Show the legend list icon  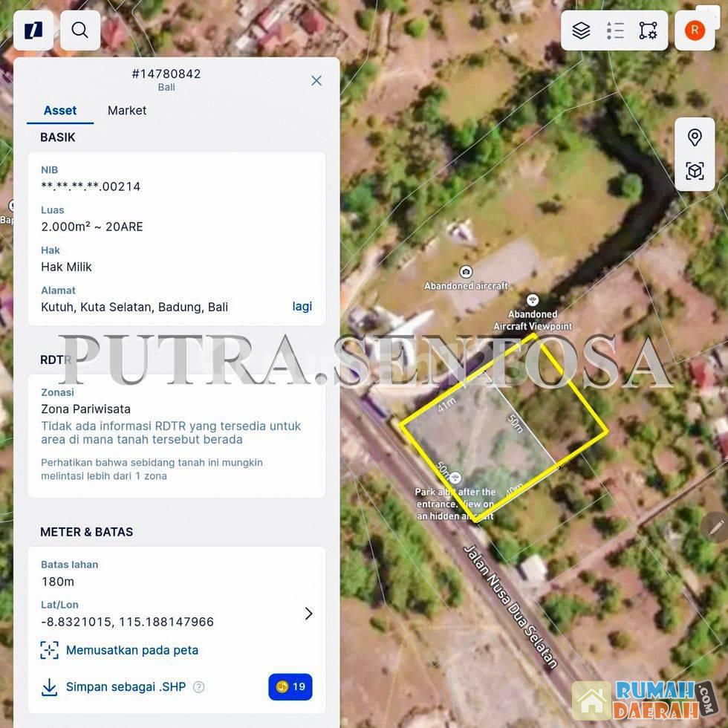click(615, 30)
